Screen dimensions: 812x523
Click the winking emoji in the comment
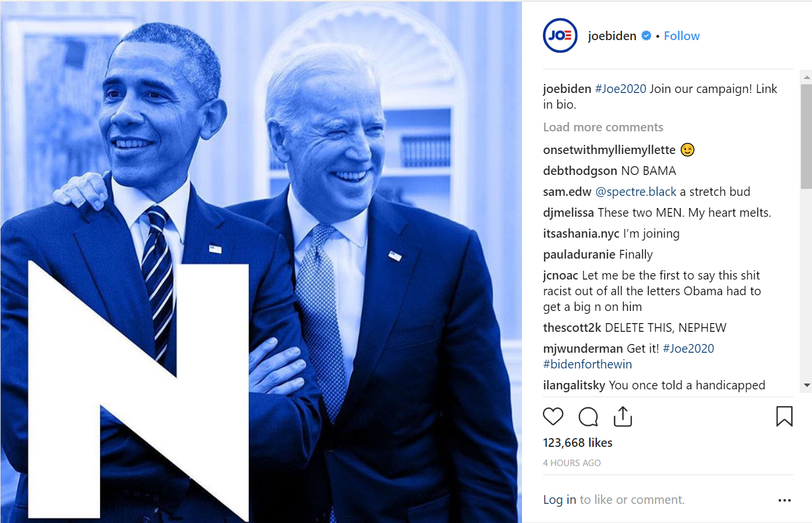688,150
